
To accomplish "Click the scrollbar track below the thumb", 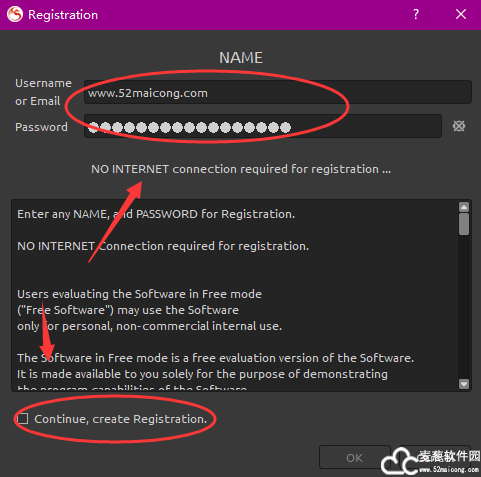I will tap(464, 307).
